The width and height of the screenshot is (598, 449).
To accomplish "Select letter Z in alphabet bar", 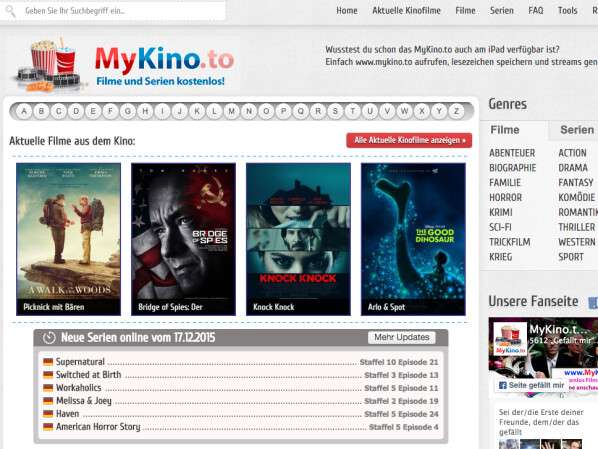I will point(456,111).
